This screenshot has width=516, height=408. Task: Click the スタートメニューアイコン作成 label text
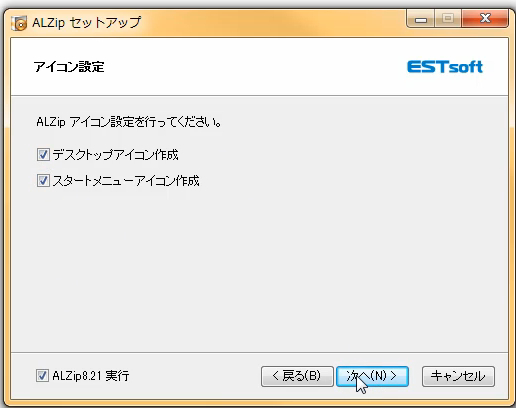(126, 181)
